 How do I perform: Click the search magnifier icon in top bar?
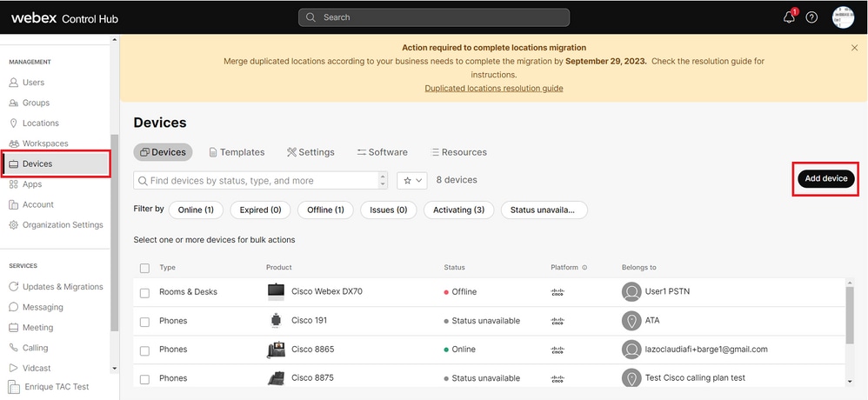[311, 17]
